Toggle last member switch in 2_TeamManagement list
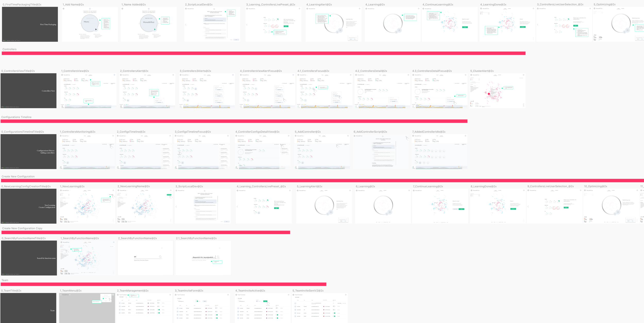The height and width of the screenshot is (323, 644). 159,313
